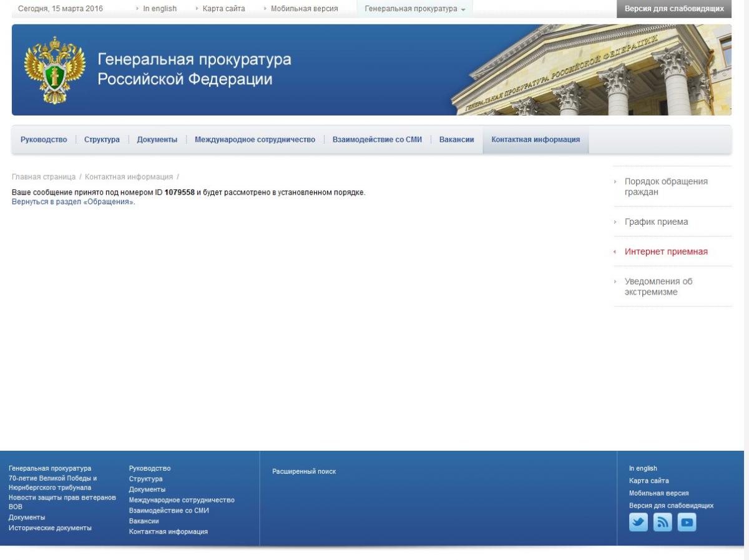Open Международное сотрудничество in main navigation

click(255, 140)
